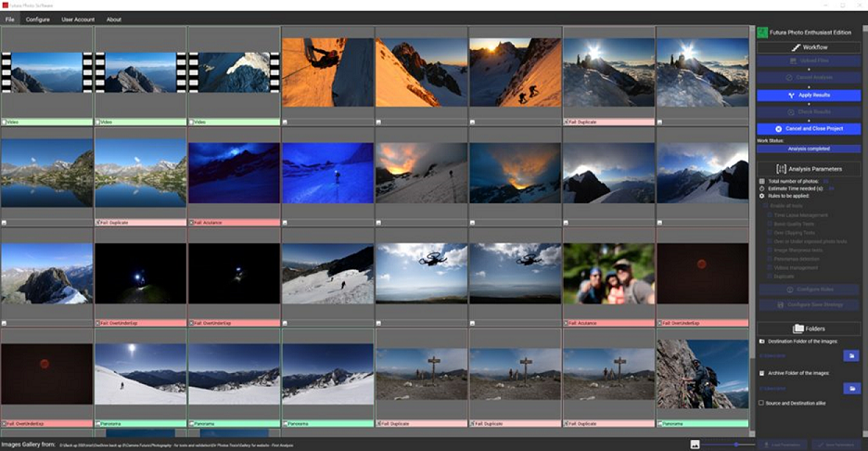Open the About menu
This screenshot has width=868, height=451.
[114, 19]
